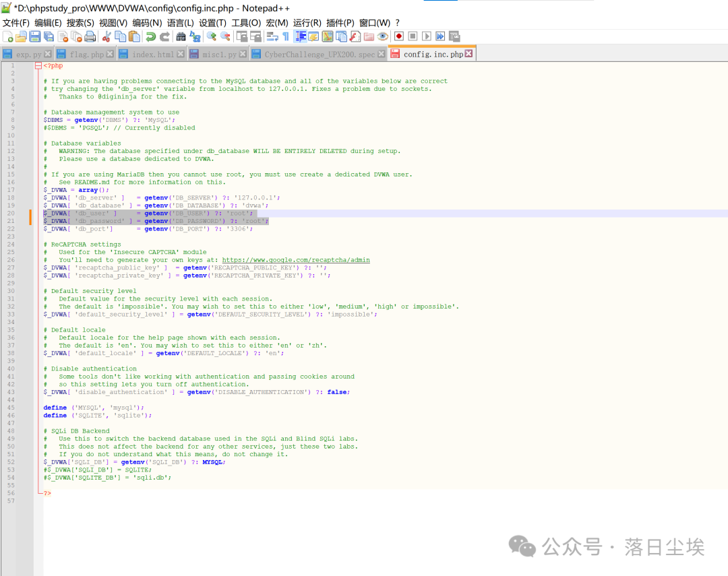Screen dimensions: 728x576
Task: Start macro recording with red record icon
Action: click(399, 36)
